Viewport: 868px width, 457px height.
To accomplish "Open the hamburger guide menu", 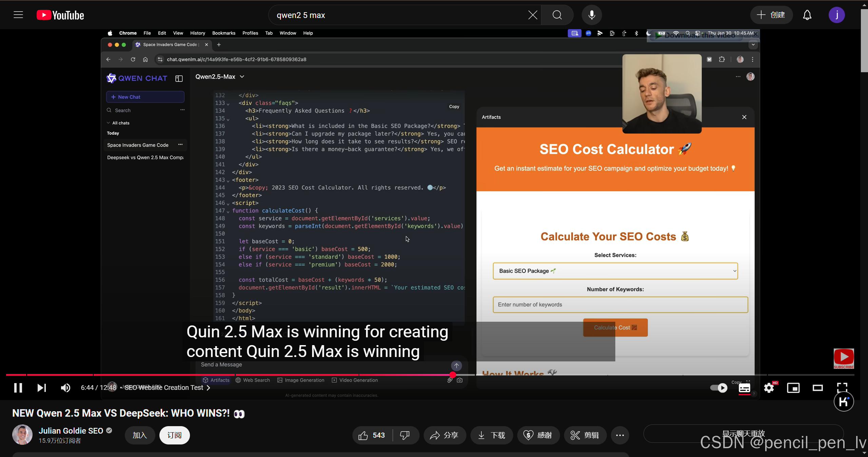I will (x=18, y=15).
